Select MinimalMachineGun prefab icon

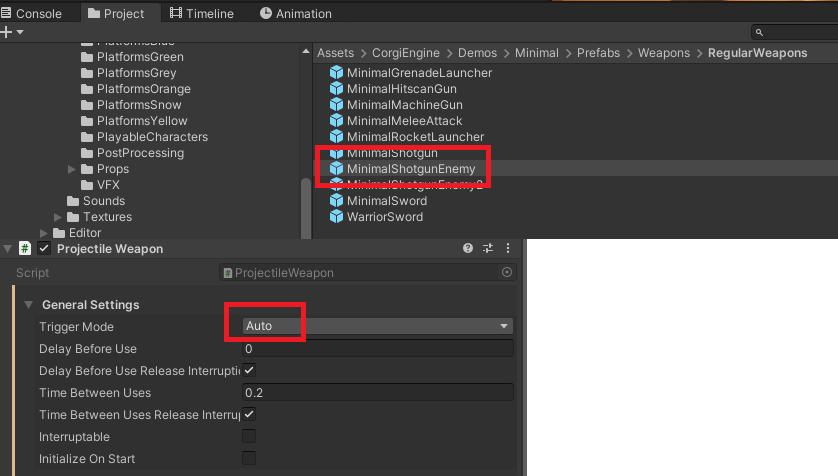tap(336, 104)
